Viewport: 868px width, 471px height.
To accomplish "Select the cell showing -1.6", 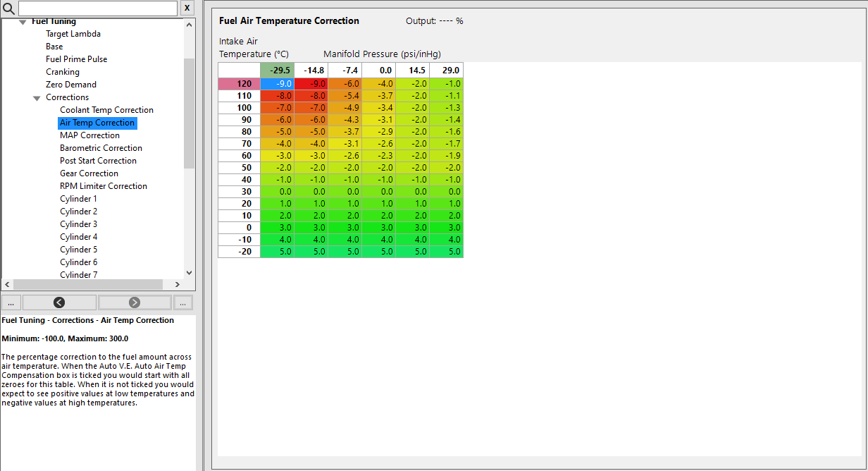I will 447,131.
